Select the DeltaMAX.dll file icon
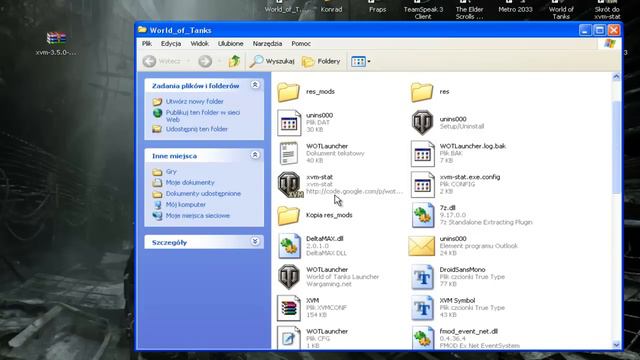640x360 pixels. point(289,246)
